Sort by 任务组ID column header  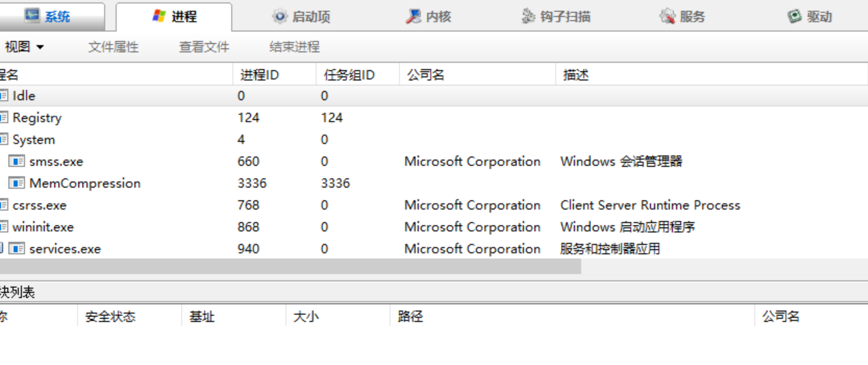click(358, 75)
